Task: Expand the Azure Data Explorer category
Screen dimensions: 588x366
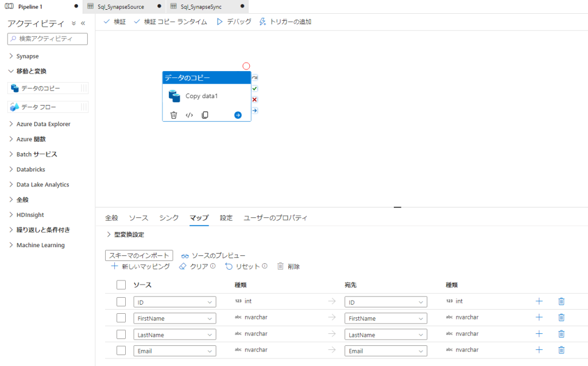Action: [x=43, y=124]
